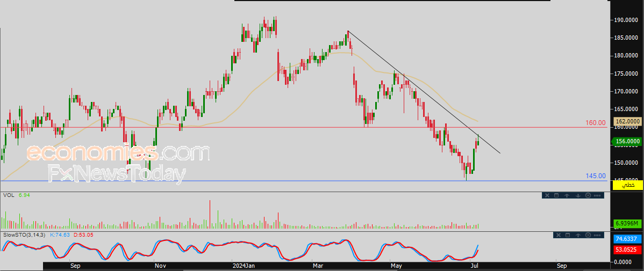Click the 160.00 resistance level label
Viewport: 644px width, 271px height.
point(596,122)
